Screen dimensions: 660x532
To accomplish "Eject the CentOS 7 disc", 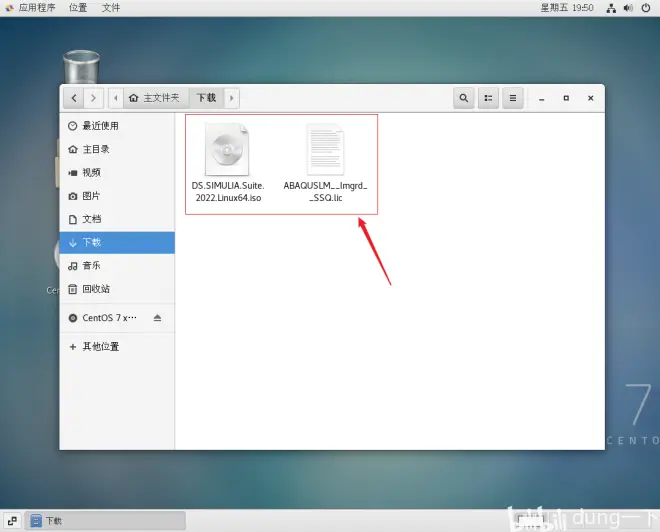I will [157, 318].
